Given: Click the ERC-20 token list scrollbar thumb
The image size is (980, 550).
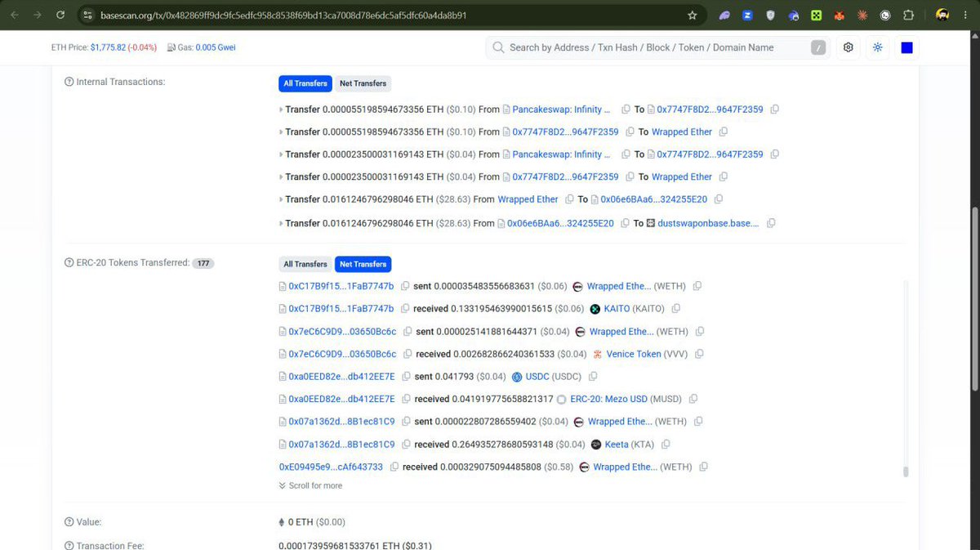Looking at the screenshot, I should coord(905,472).
